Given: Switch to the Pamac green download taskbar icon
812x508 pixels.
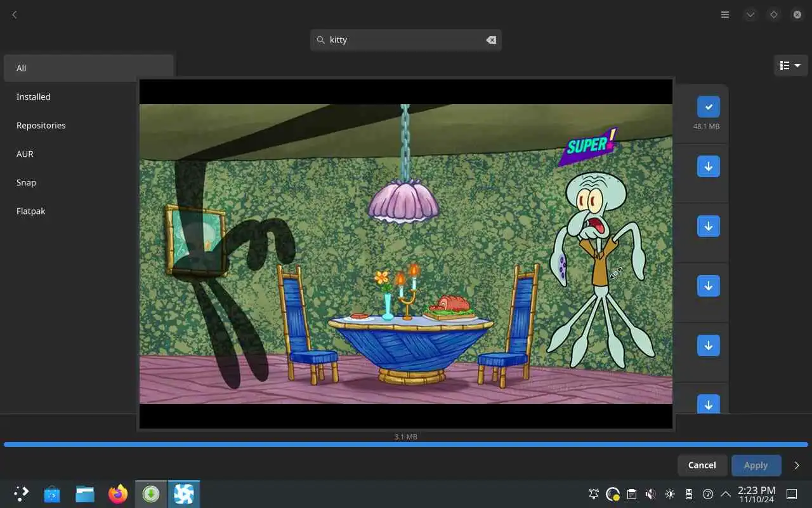Looking at the screenshot, I should pos(151,494).
